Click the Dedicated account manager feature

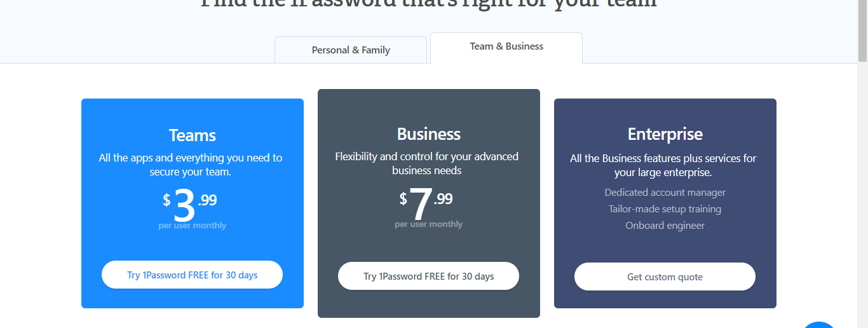(665, 193)
